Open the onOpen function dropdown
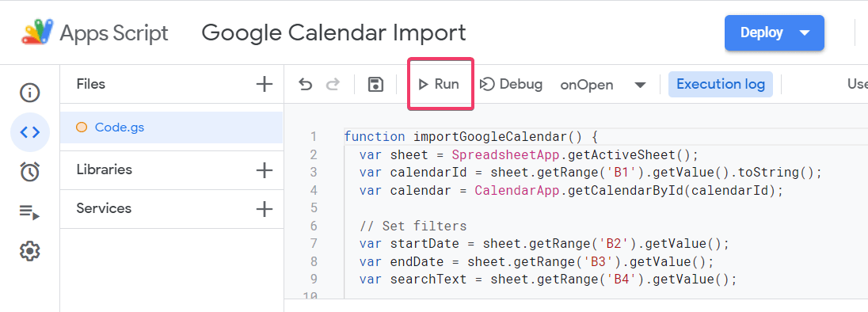This screenshot has height=312, width=868. click(x=603, y=85)
